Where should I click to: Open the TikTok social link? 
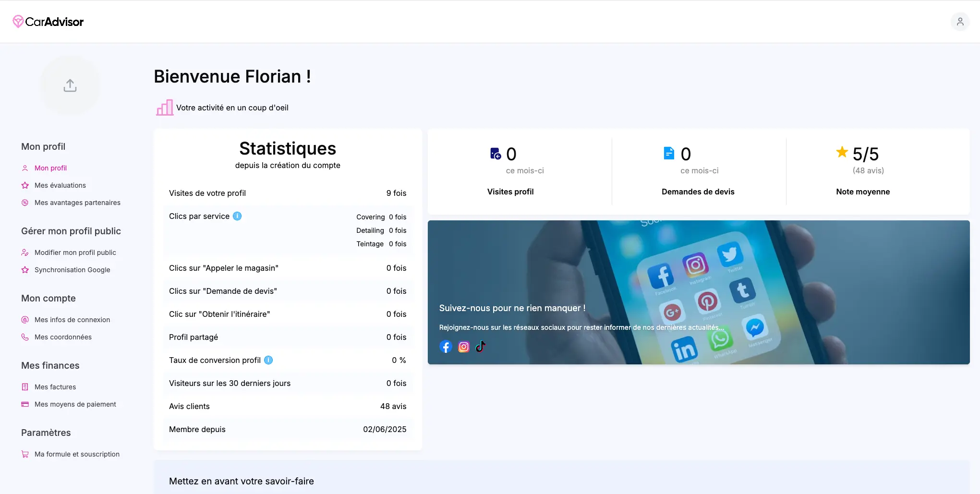481,347
